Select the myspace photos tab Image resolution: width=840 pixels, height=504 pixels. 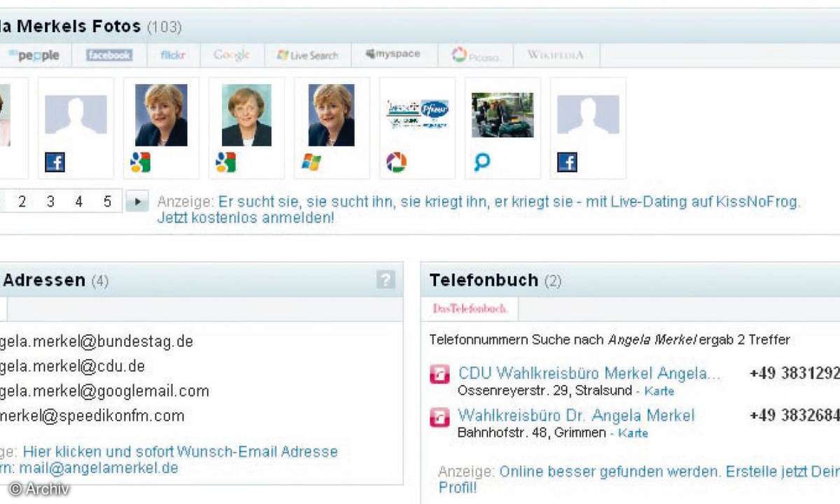click(393, 55)
